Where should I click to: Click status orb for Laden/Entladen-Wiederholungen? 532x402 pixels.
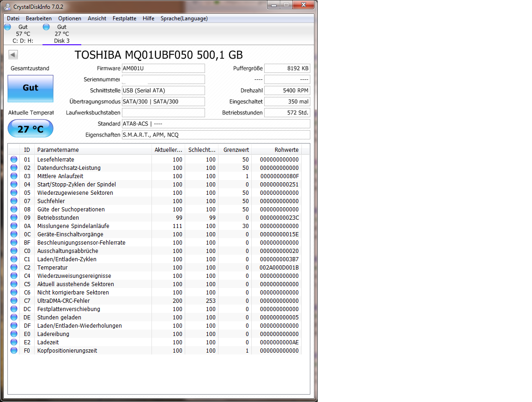[14, 325]
